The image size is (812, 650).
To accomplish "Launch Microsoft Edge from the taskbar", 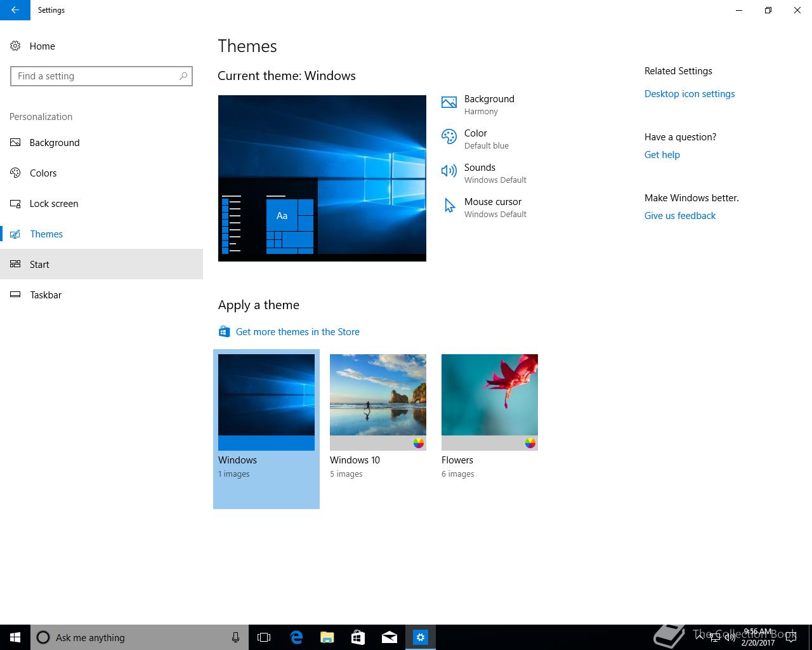I will (296, 637).
